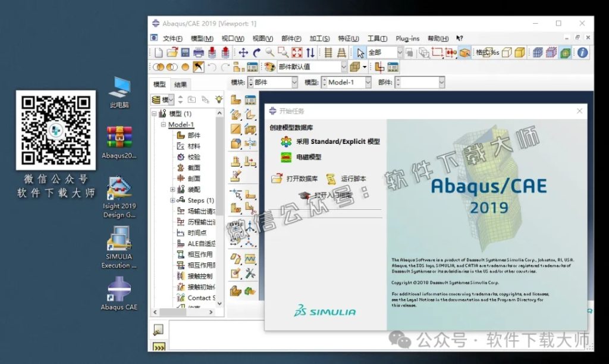The height and width of the screenshot is (364, 609).
Task: Click the Rotate View toolbar icon
Action: coord(256,52)
